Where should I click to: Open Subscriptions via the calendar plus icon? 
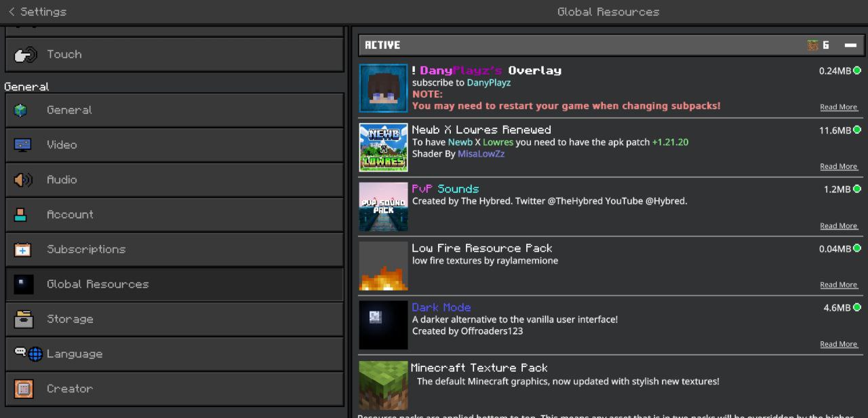tap(22, 250)
